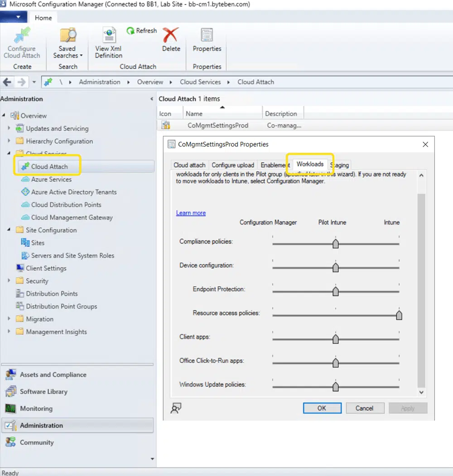
Task: Click the red Delete icon
Action: [x=171, y=35]
